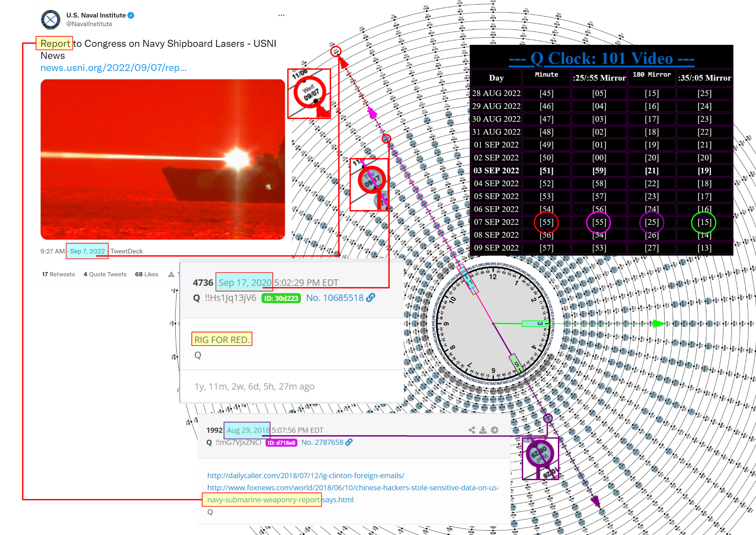Click the U.S. Naval Institute display name
The image size is (756, 535).
click(96, 15)
